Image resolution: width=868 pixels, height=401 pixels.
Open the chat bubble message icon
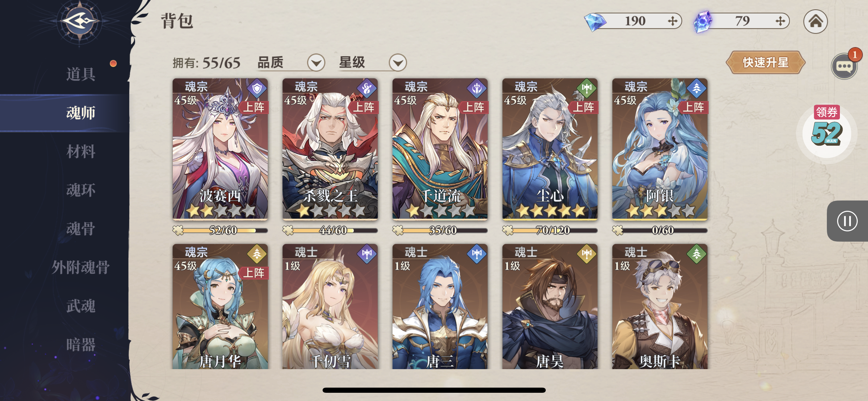click(x=844, y=66)
